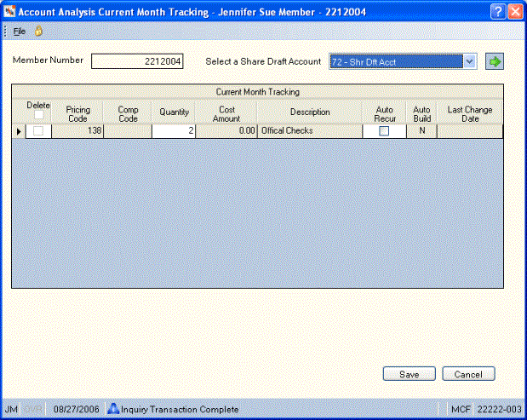Check Delete box for Offical Checks row
This screenshot has width=527, height=420.
click(38, 131)
